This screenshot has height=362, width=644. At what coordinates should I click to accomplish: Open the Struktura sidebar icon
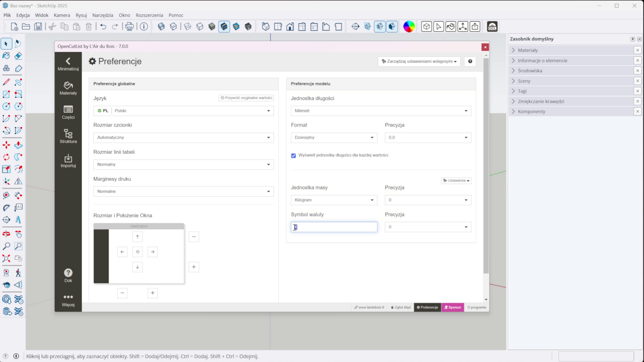68,137
